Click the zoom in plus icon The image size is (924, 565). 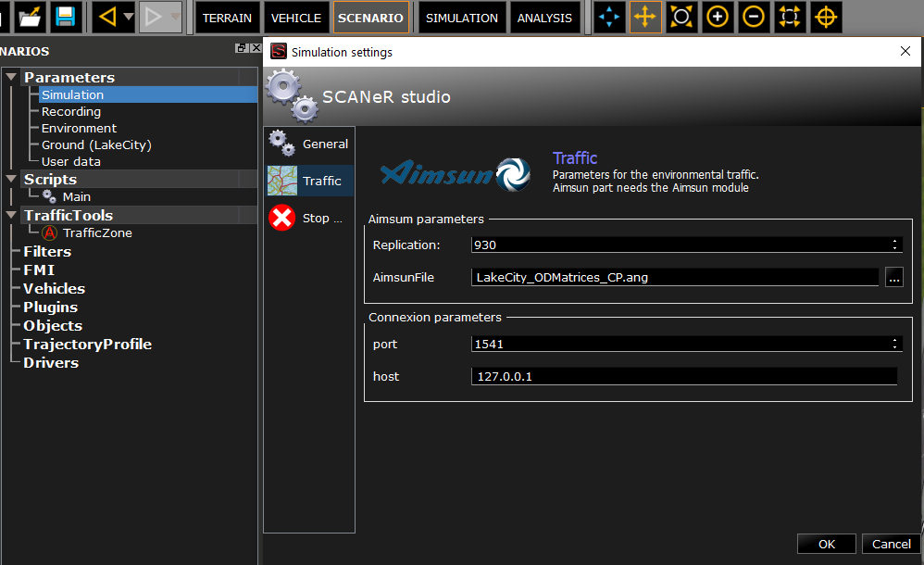(718, 17)
